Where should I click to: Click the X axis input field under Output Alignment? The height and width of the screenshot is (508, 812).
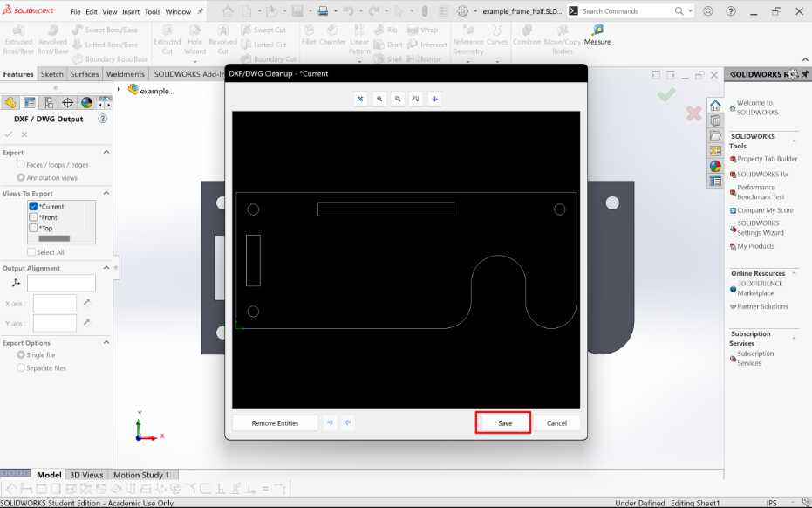point(54,303)
